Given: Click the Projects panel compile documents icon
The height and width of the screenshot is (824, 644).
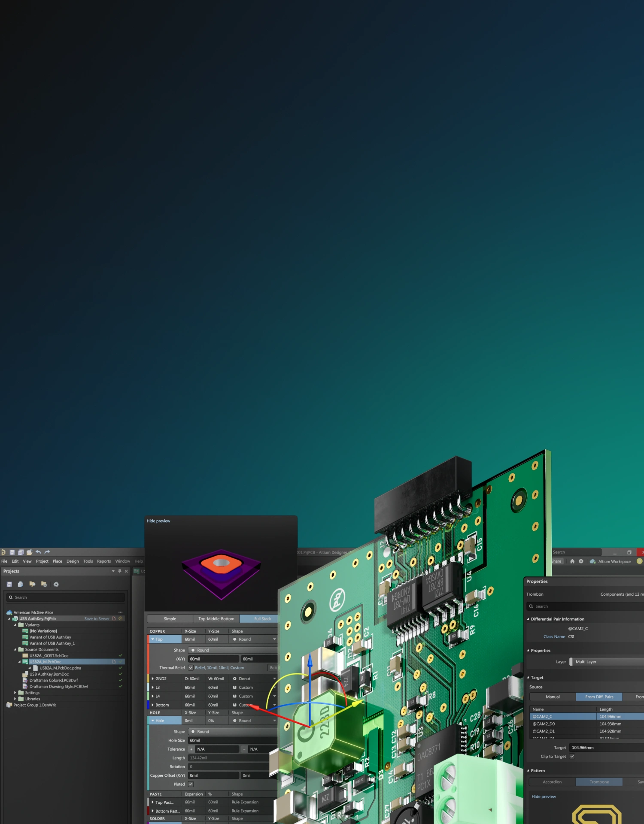Looking at the screenshot, I should 20,584.
